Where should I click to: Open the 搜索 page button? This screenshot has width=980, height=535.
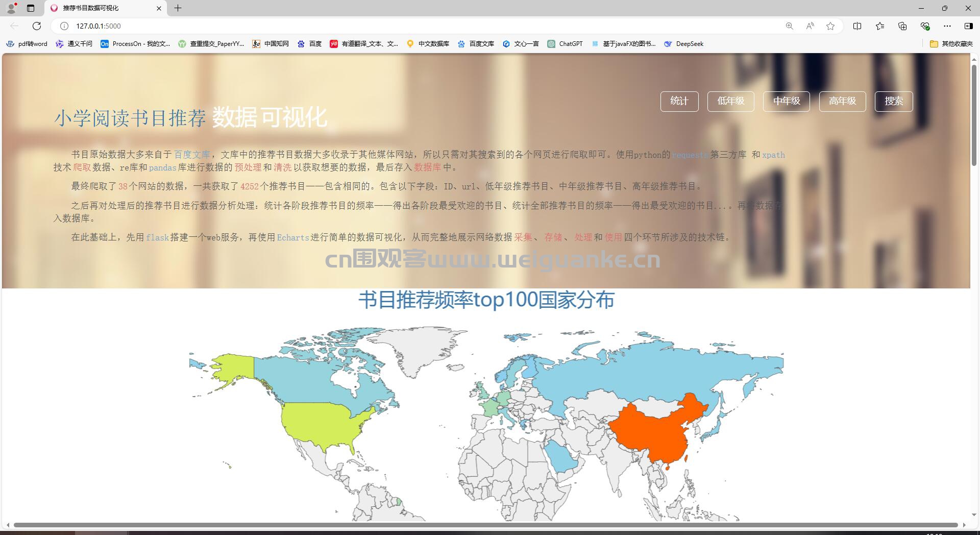(894, 101)
